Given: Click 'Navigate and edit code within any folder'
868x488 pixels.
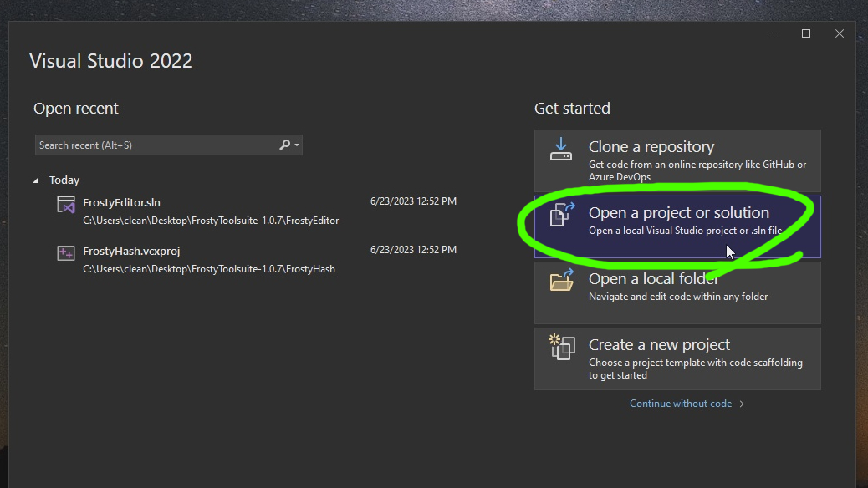Looking at the screenshot, I should [x=678, y=297].
